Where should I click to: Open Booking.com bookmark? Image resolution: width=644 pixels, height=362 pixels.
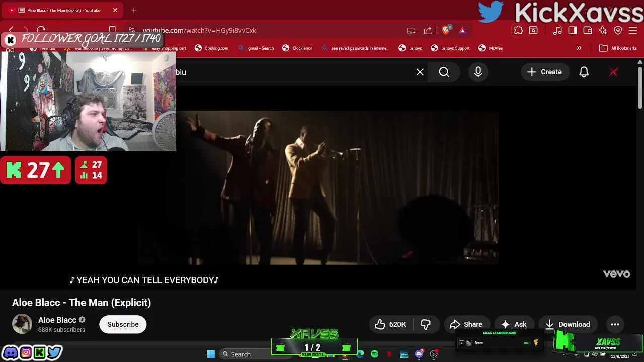click(x=211, y=48)
